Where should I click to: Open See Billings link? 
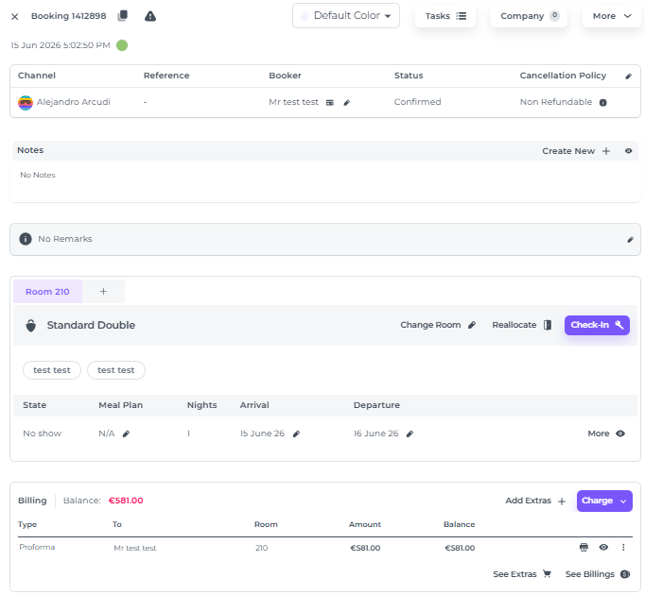[597, 574]
